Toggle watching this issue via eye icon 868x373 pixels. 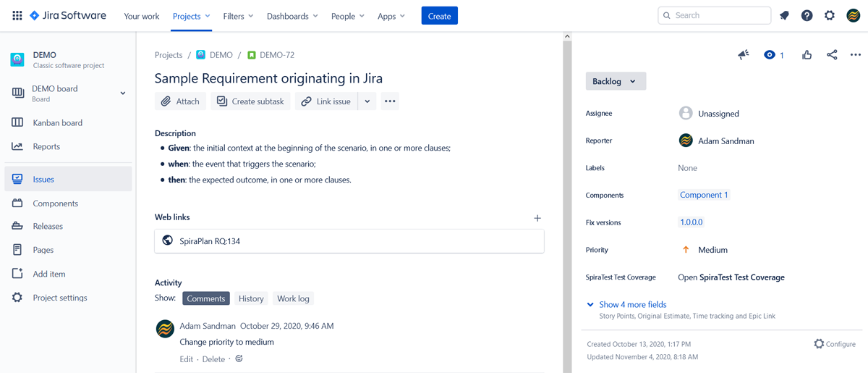coord(770,55)
